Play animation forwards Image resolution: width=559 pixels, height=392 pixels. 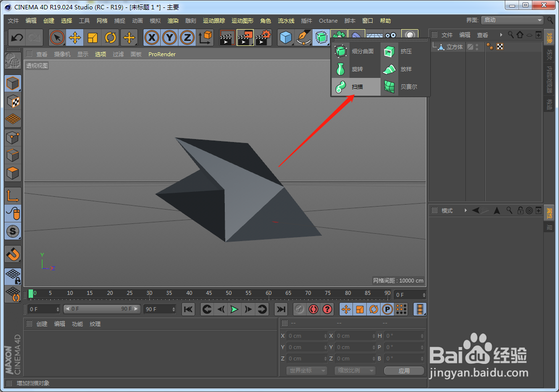[x=234, y=309]
